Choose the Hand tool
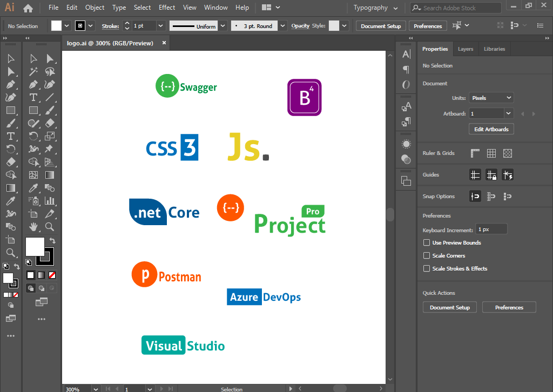553x392 pixels. (33, 227)
